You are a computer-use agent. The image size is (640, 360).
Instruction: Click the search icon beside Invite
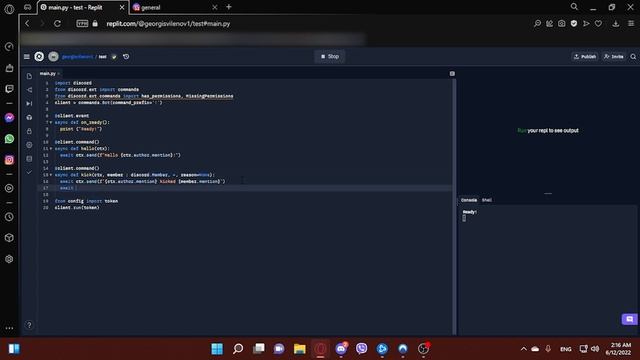633,57
